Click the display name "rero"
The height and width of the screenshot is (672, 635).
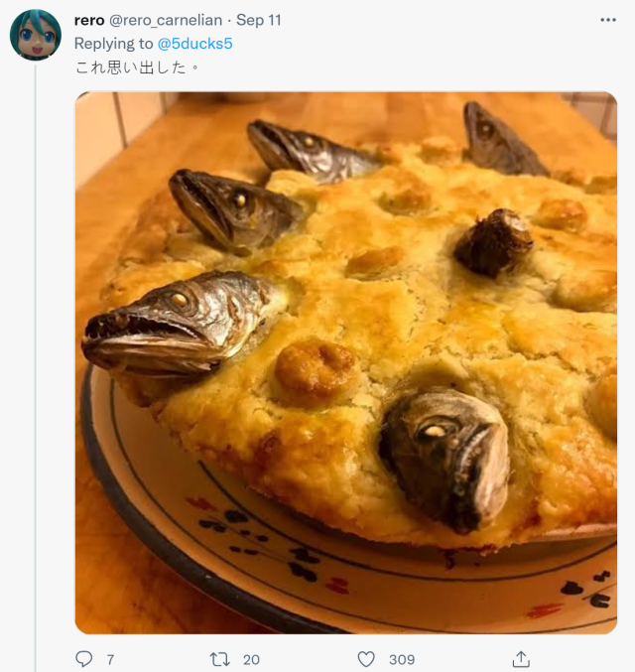pos(89,20)
